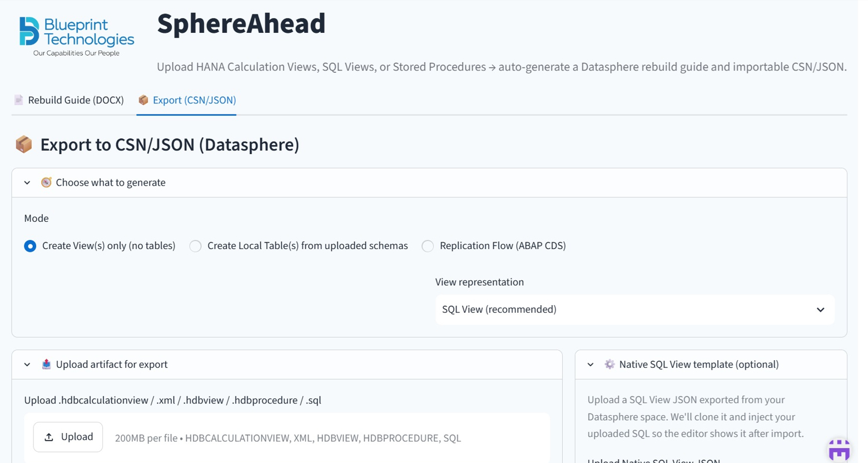Click the compass icon beside Choose what to generate

[46, 182]
